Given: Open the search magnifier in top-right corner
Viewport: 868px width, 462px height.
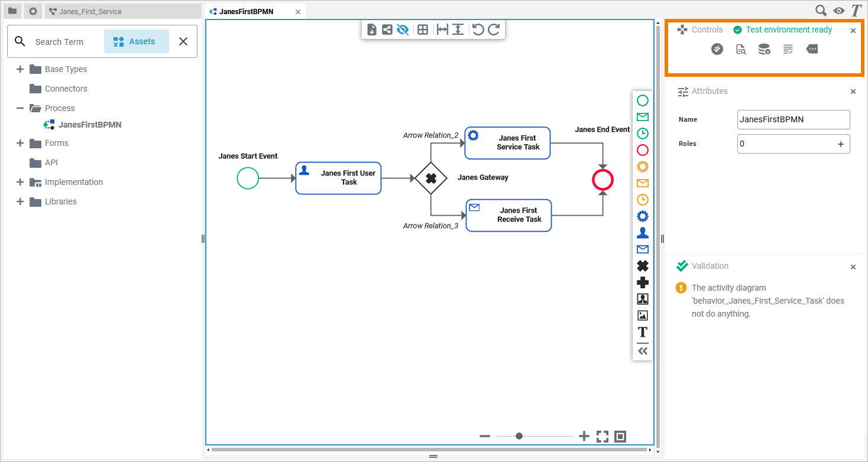Looking at the screenshot, I should [x=821, y=11].
